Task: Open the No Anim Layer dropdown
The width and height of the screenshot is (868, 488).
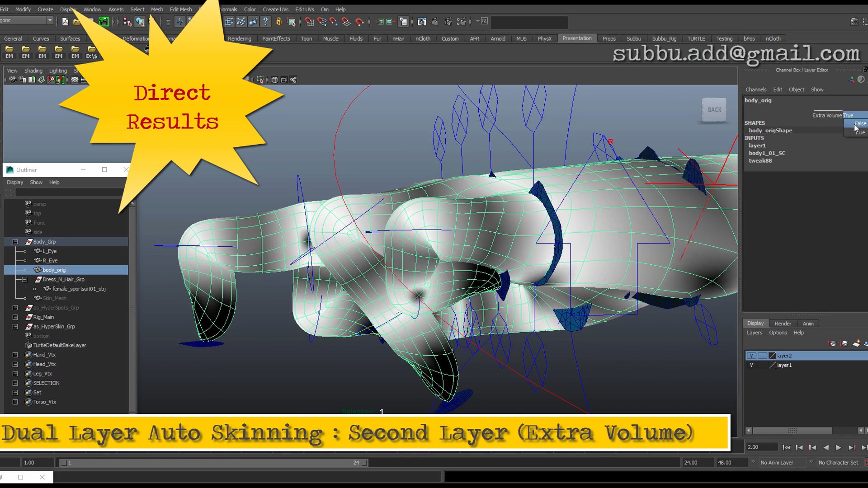Action: (x=753, y=462)
